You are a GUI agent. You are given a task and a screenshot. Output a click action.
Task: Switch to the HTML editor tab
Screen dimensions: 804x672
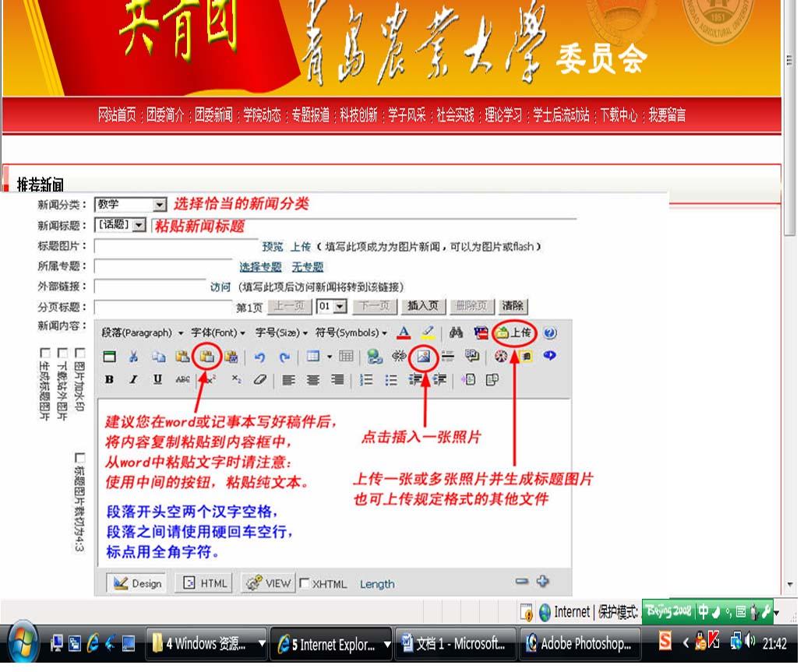(x=206, y=583)
